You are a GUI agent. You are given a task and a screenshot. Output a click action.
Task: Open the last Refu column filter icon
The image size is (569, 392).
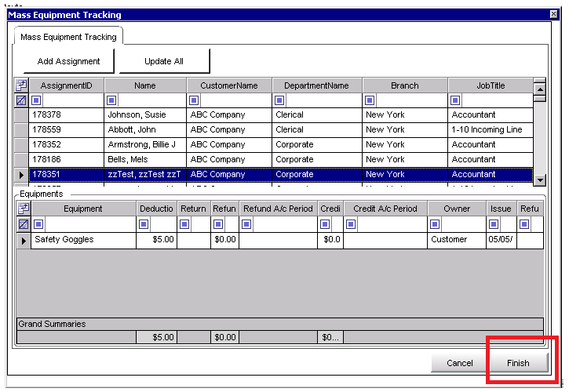point(524,224)
